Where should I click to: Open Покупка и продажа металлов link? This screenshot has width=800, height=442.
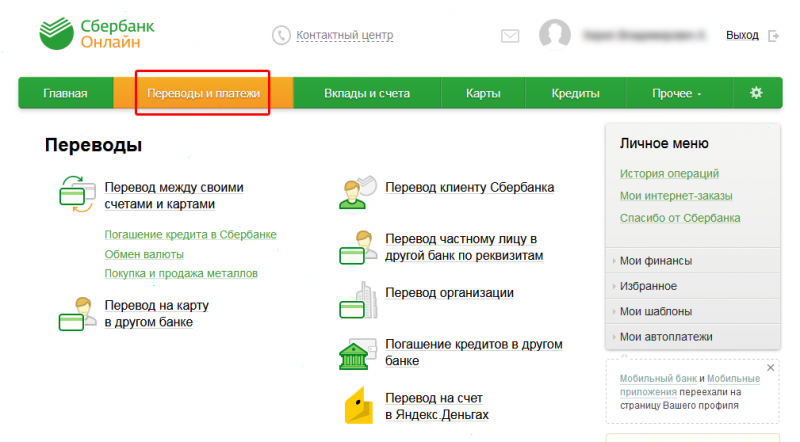[181, 274]
